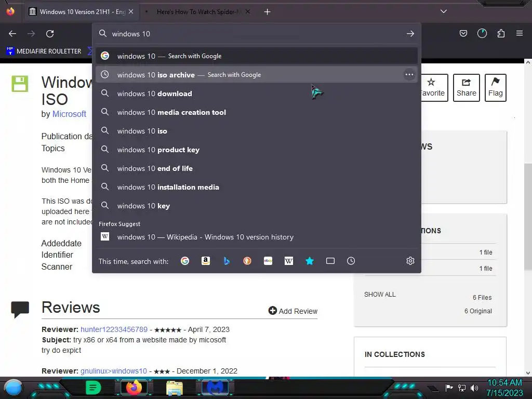Click SHOW ALL download options
The width and height of the screenshot is (532, 399).
380,294
